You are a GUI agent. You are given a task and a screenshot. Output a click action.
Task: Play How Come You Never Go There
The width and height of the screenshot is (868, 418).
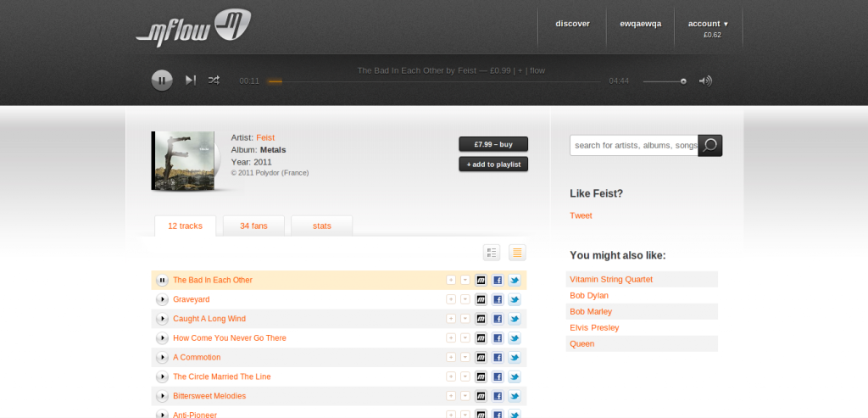pyautogui.click(x=162, y=338)
